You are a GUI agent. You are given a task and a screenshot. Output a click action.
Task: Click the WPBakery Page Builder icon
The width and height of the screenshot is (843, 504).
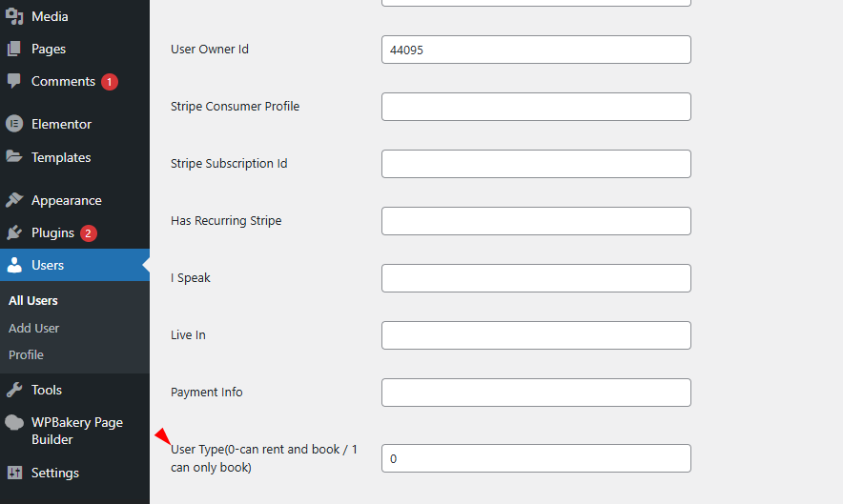(14, 422)
